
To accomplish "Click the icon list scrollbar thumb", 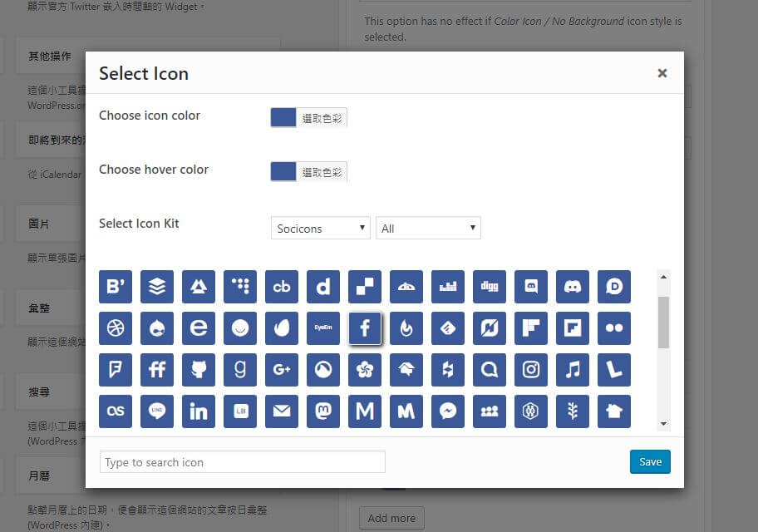I will pos(664,322).
